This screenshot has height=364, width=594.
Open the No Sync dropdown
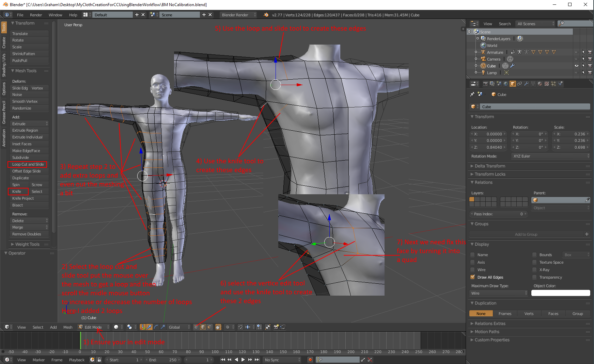pos(283,360)
